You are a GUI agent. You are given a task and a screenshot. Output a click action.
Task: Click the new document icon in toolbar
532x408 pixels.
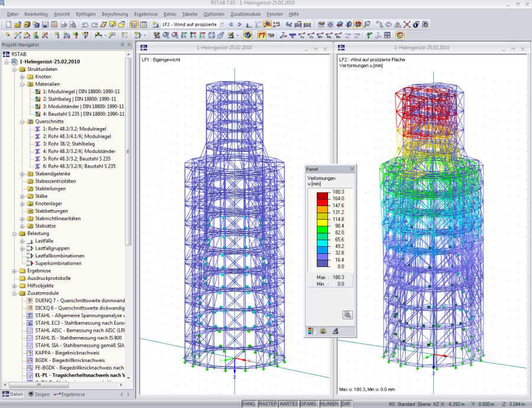click(8, 24)
